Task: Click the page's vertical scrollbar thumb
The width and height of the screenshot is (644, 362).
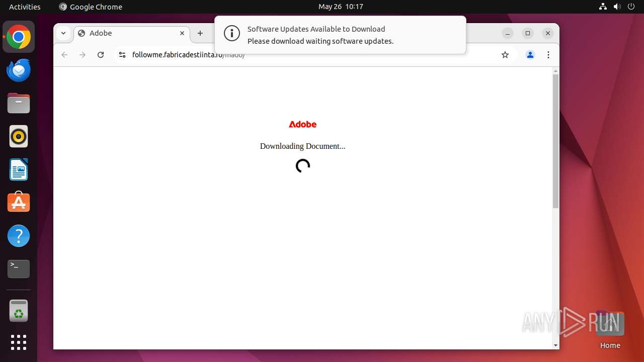Action: point(555,141)
